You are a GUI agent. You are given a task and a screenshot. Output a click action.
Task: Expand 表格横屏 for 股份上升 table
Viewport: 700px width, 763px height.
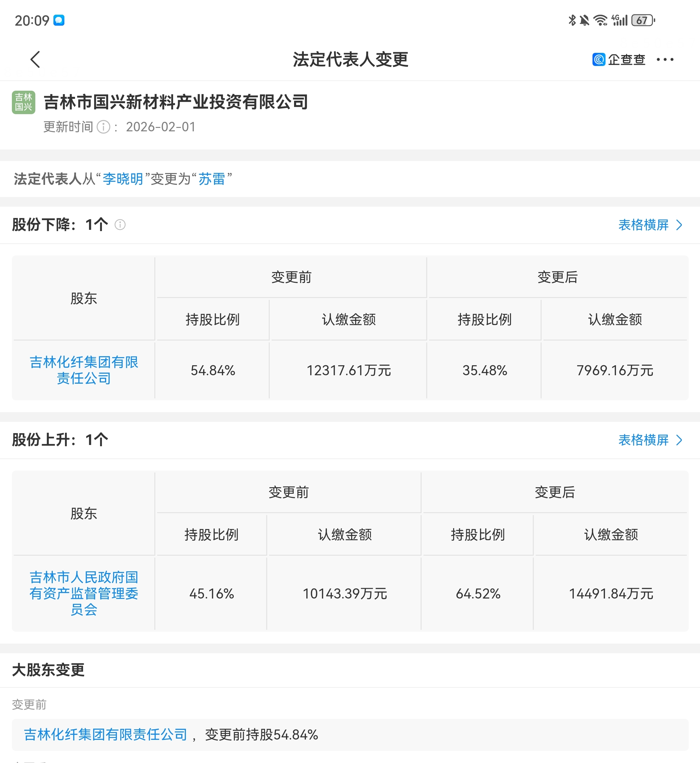click(650, 440)
